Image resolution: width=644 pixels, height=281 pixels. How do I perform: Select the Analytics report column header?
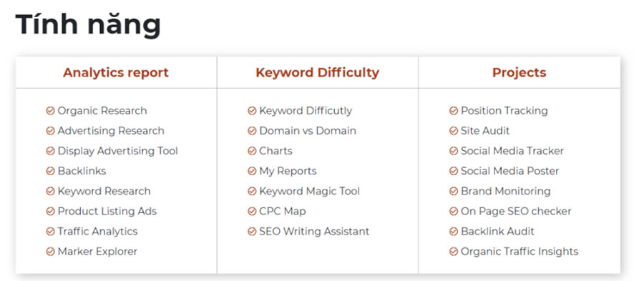point(116,73)
